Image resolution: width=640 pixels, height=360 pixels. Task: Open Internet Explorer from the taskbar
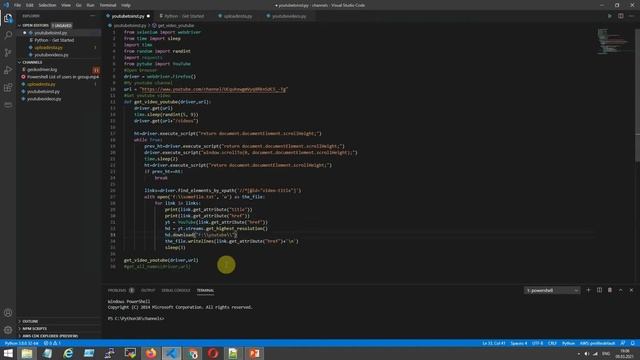68,353
